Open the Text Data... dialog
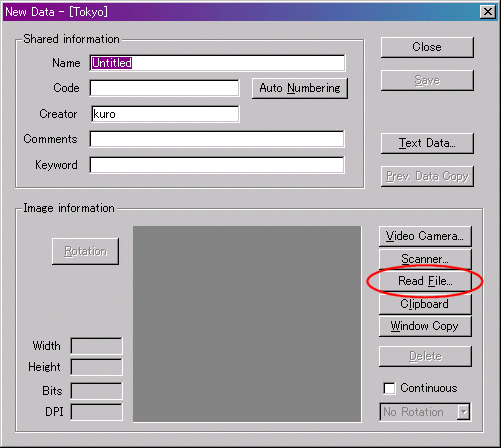 [x=427, y=143]
